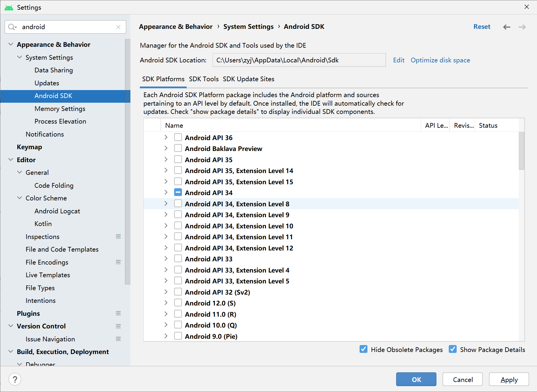This screenshot has width=537, height=392.
Task: Open the Updates settings page
Action: click(47, 83)
